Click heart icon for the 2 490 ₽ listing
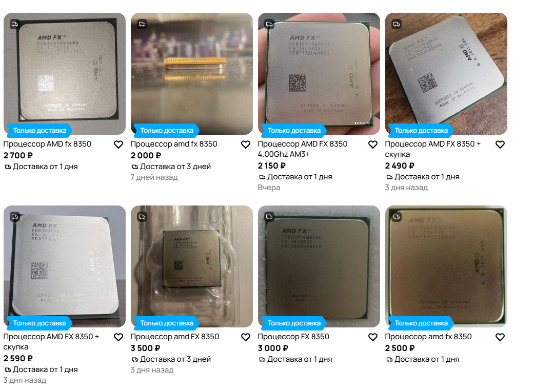The image size is (534, 392). [500, 145]
